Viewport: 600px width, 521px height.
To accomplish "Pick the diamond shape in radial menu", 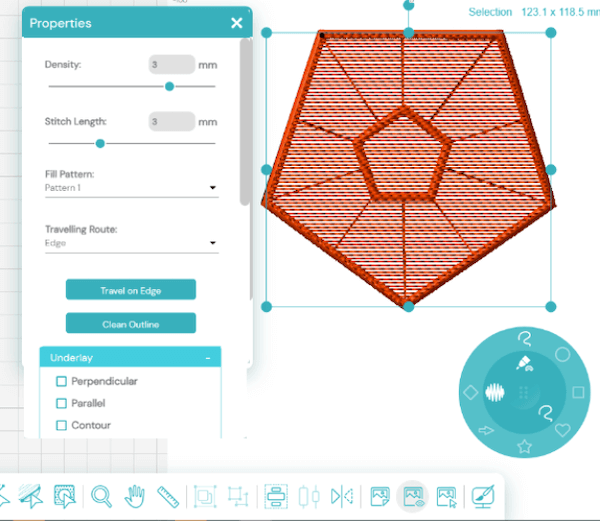I will (471, 393).
